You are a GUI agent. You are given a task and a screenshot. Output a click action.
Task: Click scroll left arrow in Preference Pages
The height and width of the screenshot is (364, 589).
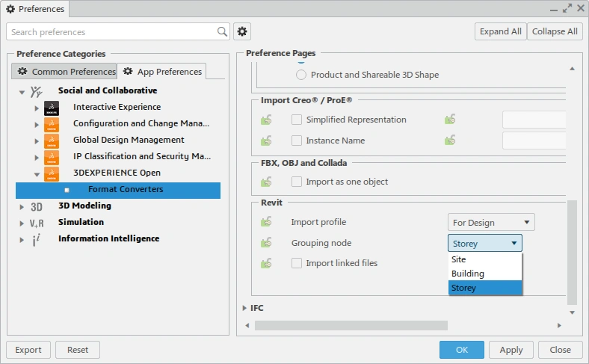point(247,325)
